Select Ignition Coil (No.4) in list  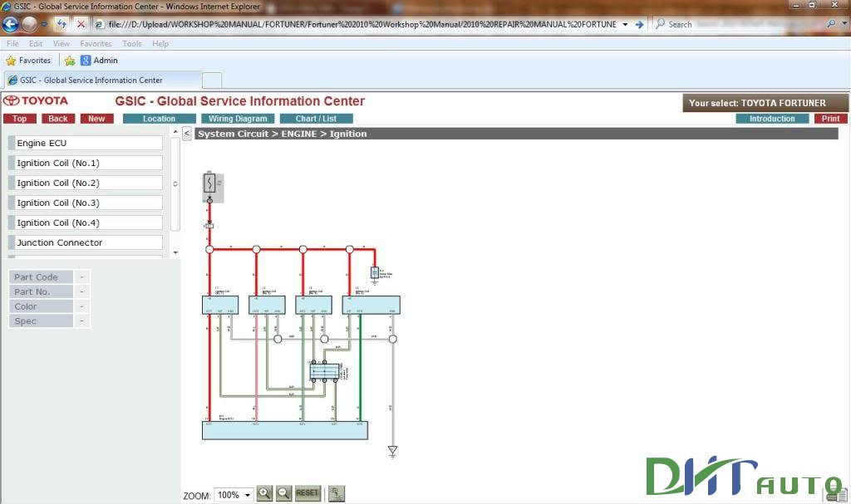(x=86, y=223)
